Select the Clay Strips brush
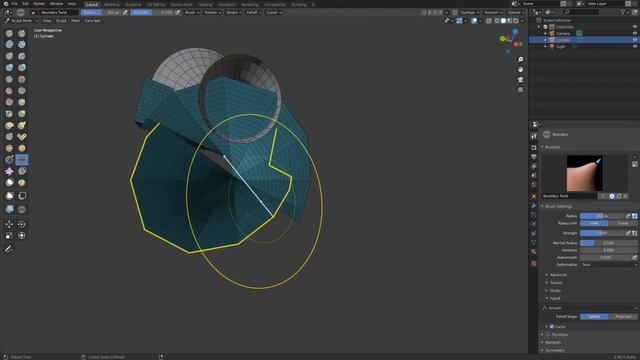Screen dimensions: 640x360 point(22,44)
